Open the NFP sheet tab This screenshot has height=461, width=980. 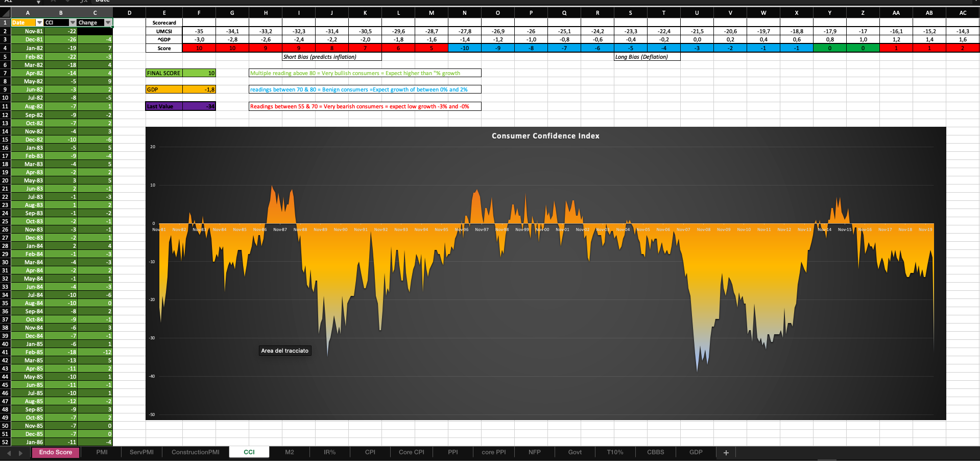coord(535,452)
